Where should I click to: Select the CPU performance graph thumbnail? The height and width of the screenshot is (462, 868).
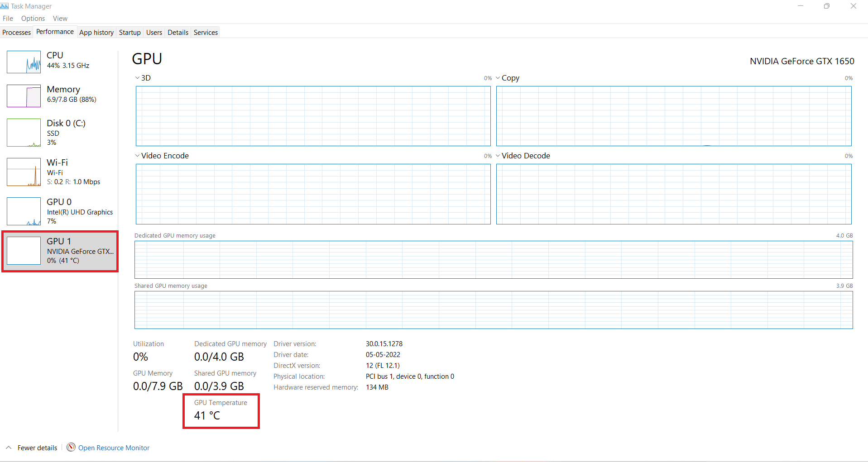(x=24, y=62)
